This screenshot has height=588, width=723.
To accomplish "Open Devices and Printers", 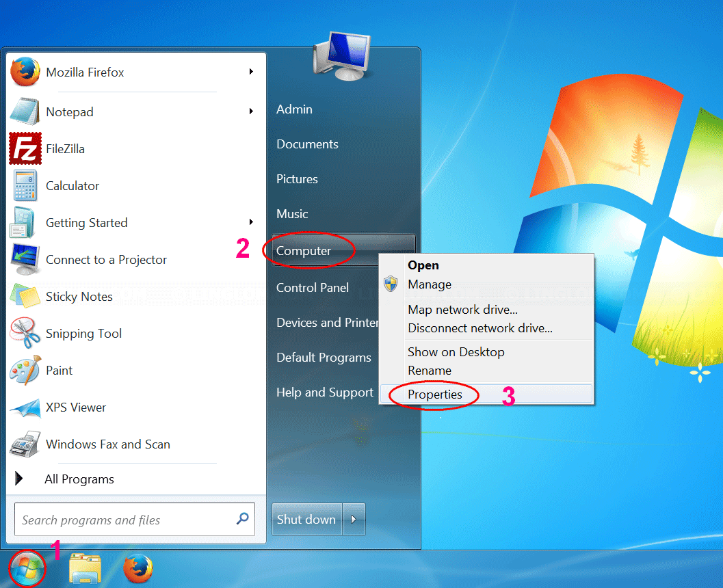I will click(x=328, y=323).
